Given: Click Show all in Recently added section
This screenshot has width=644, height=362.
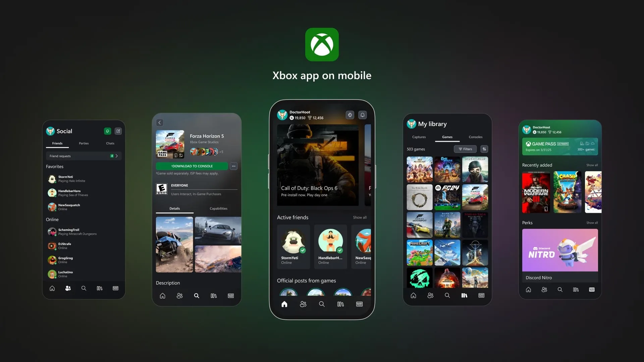Looking at the screenshot, I should 592,165.
